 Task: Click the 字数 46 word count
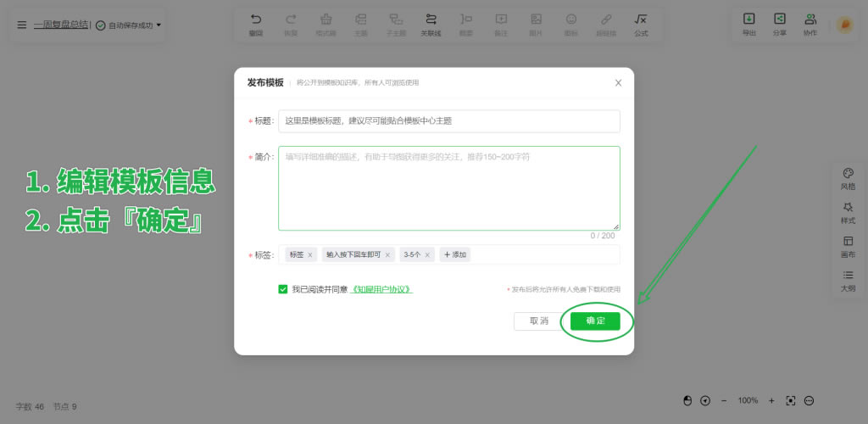pos(30,407)
